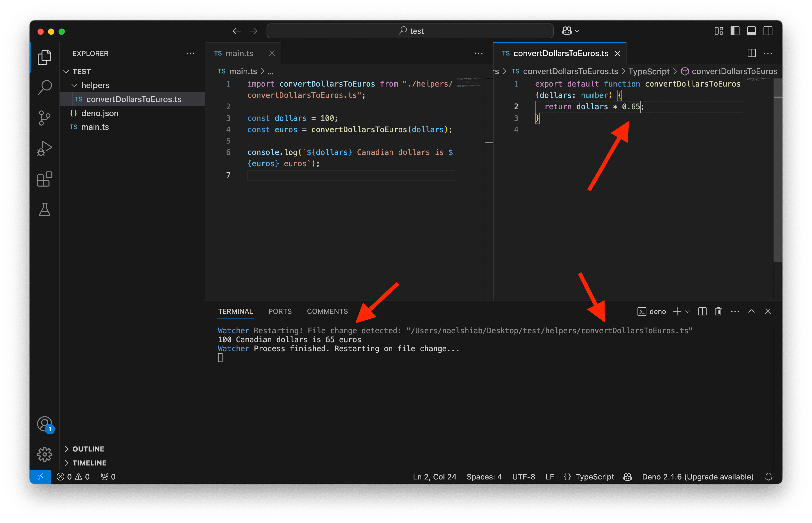The height and width of the screenshot is (523, 812).
Task: Open the Testing flask view
Action: click(45, 209)
